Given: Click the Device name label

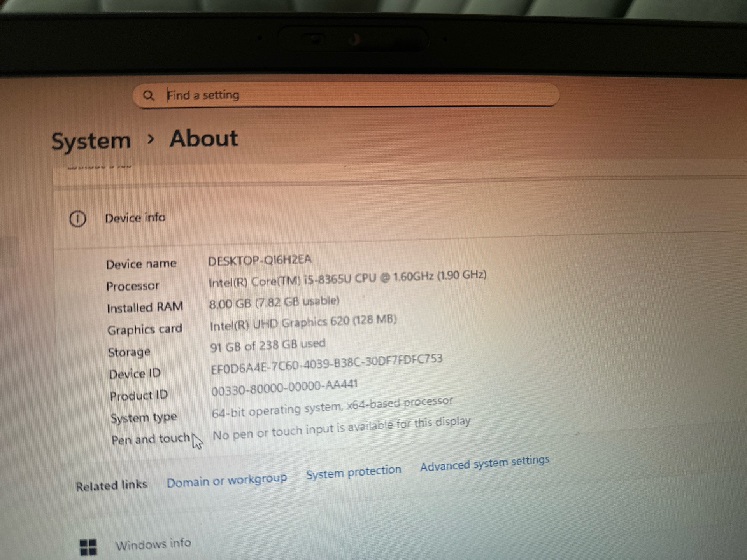Looking at the screenshot, I should (x=141, y=264).
